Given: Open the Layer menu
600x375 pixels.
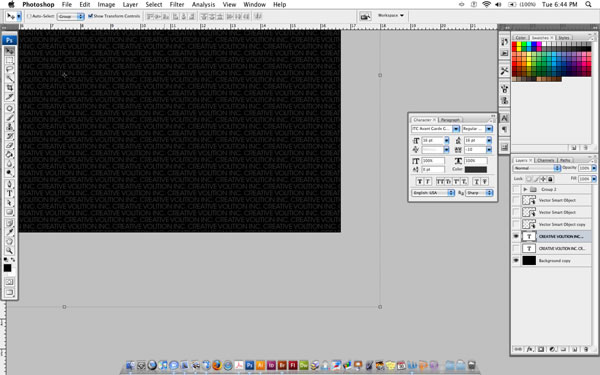Looking at the screenshot, I should coord(130,5).
